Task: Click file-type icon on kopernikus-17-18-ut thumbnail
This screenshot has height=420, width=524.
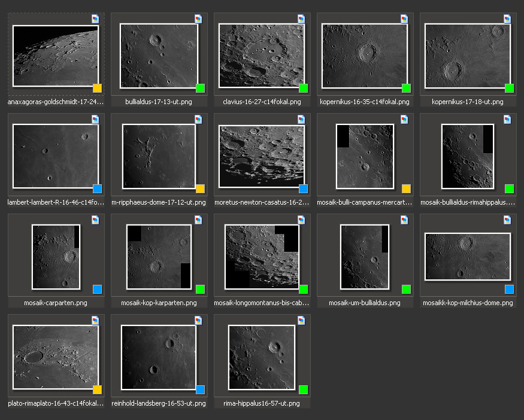Action: [x=507, y=19]
